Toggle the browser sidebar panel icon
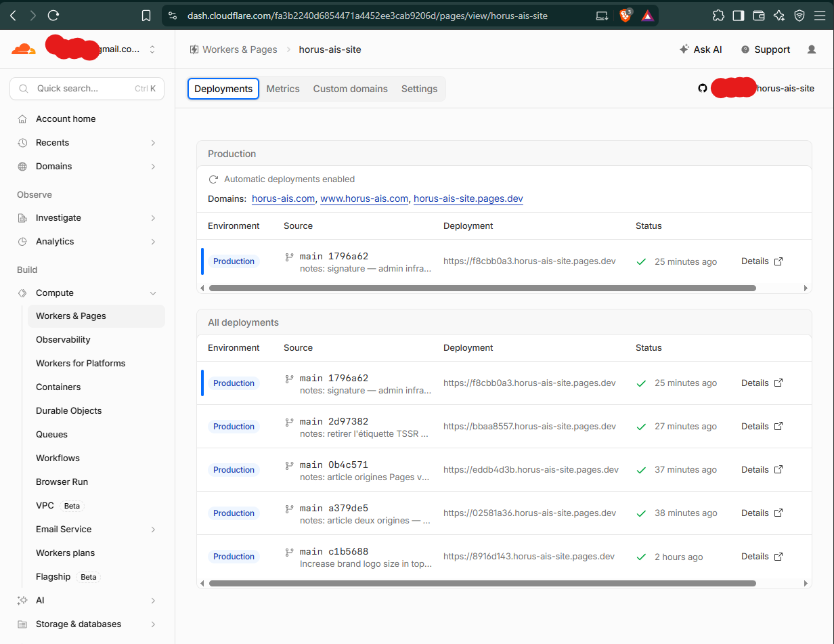The height and width of the screenshot is (644, 834). (x=739, y=16)
